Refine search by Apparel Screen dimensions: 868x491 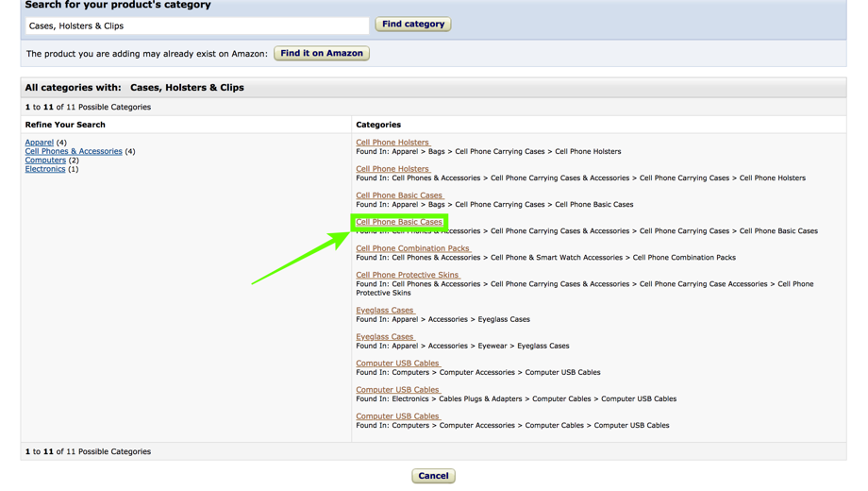click(40, 143)
